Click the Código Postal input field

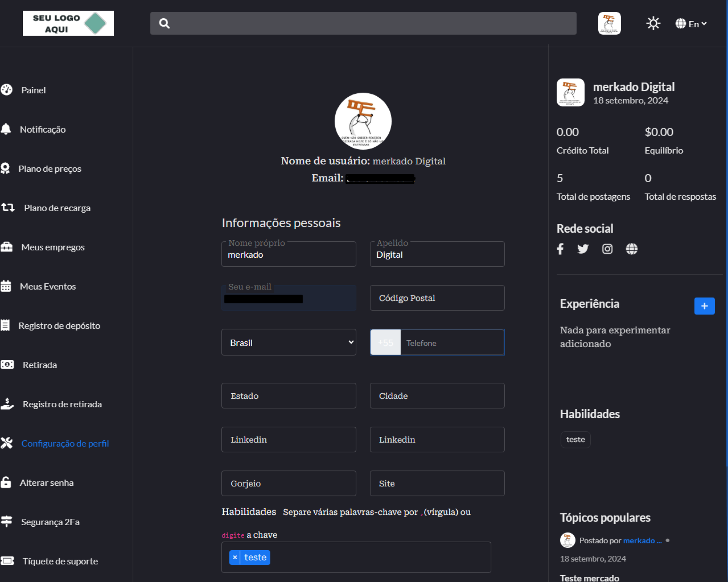point(437,298)
